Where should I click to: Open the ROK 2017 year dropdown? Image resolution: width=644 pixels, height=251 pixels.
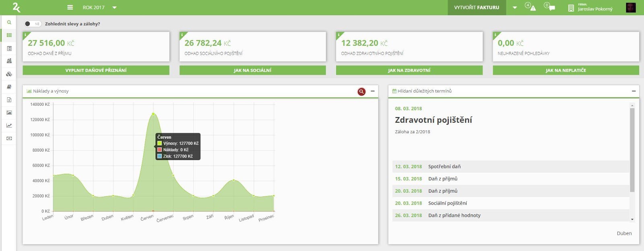click(99, 7)
